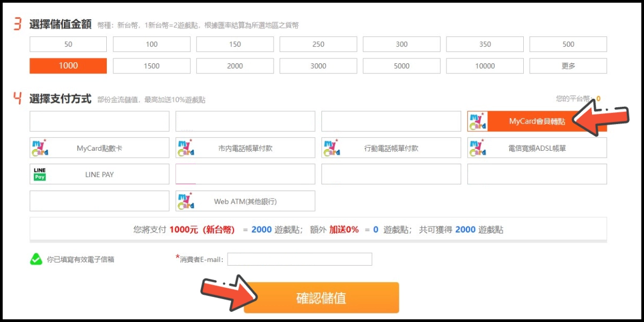Choose MyCard點數卡 payment method
The width and height of the screenshot is (644, 322).
tap(99, 148)
